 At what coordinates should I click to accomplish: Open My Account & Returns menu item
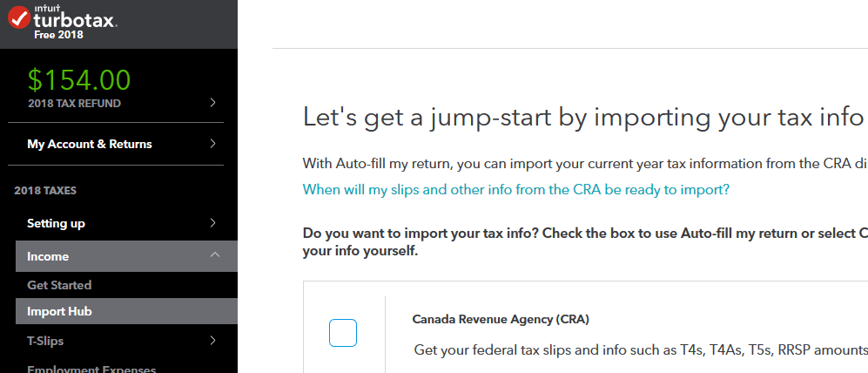90,144
